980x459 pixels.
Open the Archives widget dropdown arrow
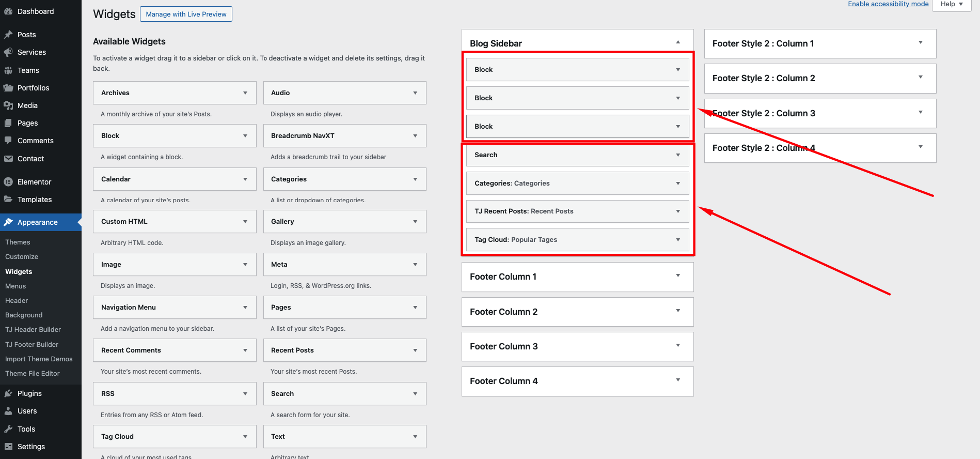[x=245, y=93]
